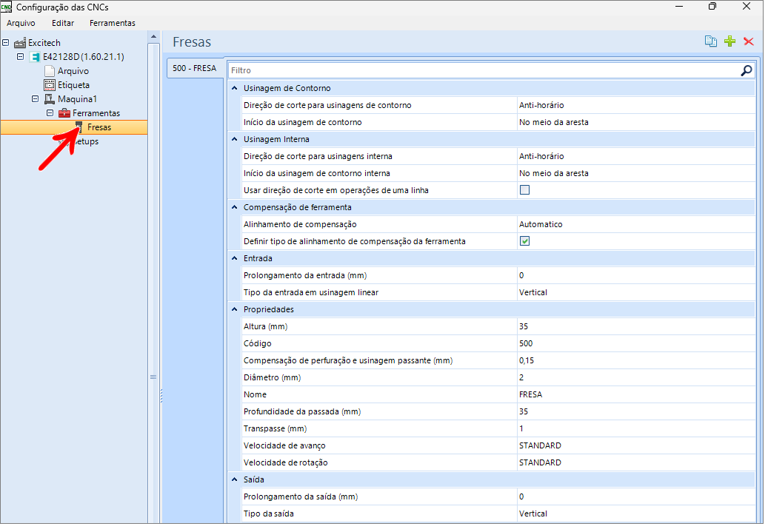
Task: Open the Arquivo menu
Action: pos(21,23)
